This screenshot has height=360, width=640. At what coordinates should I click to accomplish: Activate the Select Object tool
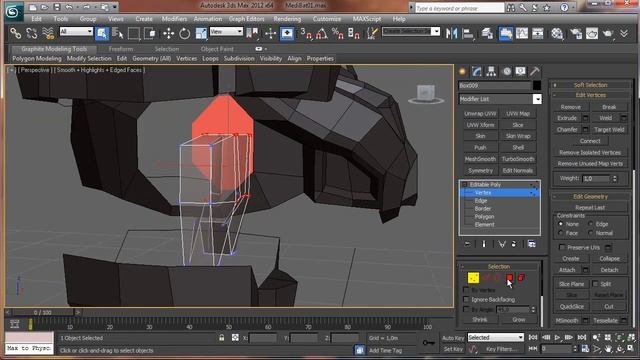coord(102,33)
